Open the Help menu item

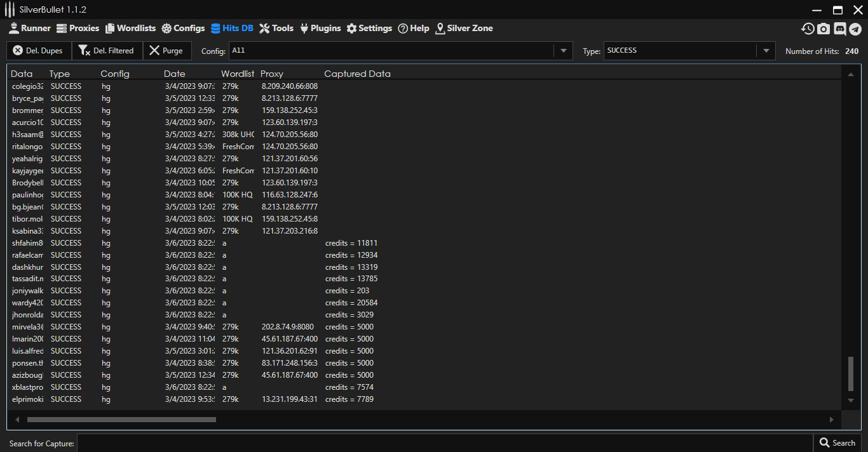[414, 29]
